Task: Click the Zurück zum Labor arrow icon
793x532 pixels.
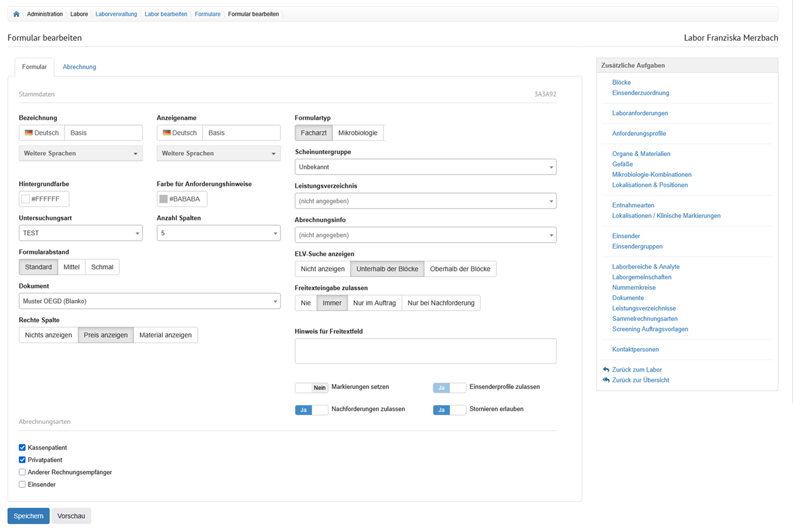Action: (x=606, y=369)
